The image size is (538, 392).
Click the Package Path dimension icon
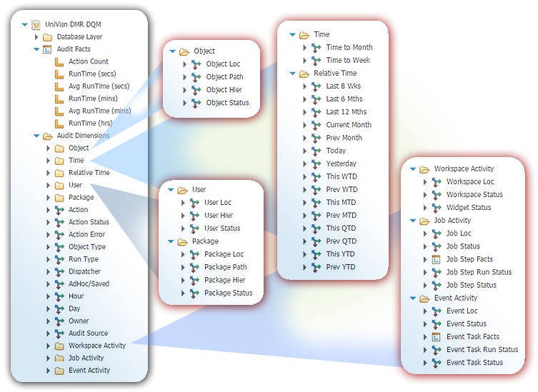click(194, 268)
